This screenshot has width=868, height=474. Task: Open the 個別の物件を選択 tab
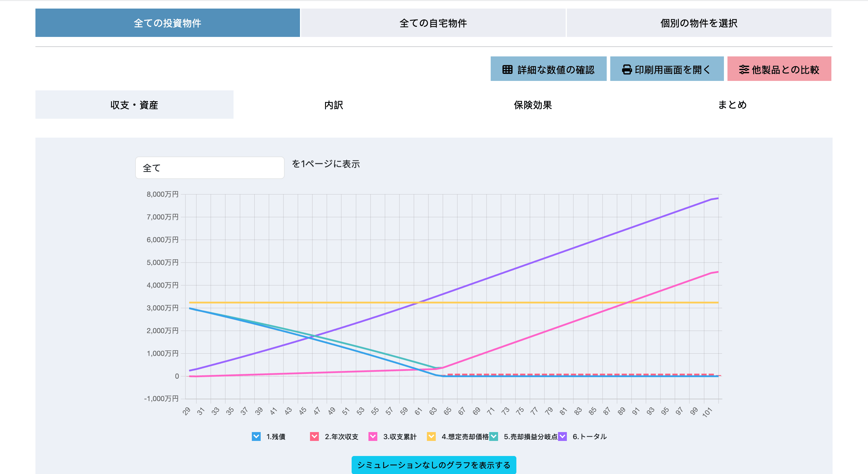(x=699, y=23)
